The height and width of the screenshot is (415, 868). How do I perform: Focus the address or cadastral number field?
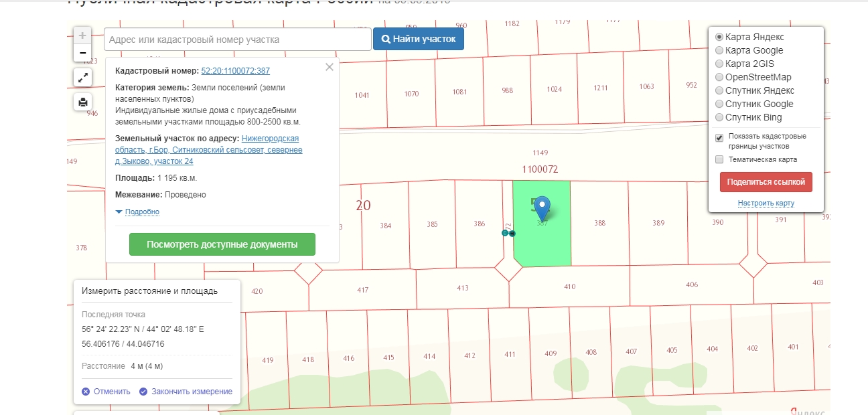(237, 39)
